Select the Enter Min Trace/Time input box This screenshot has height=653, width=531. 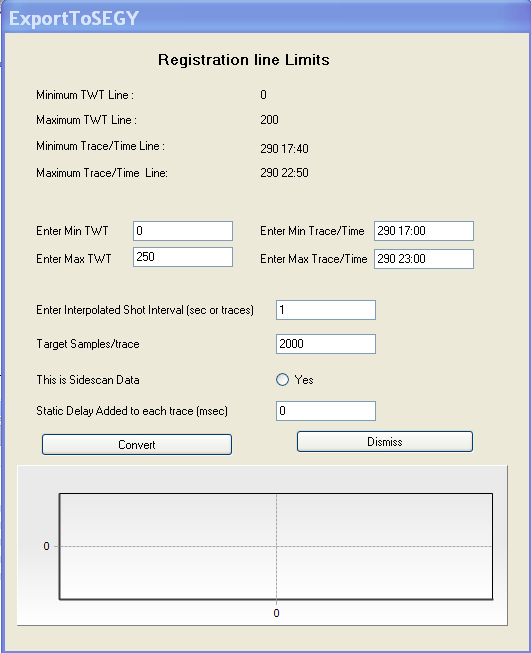click(424, 231)
